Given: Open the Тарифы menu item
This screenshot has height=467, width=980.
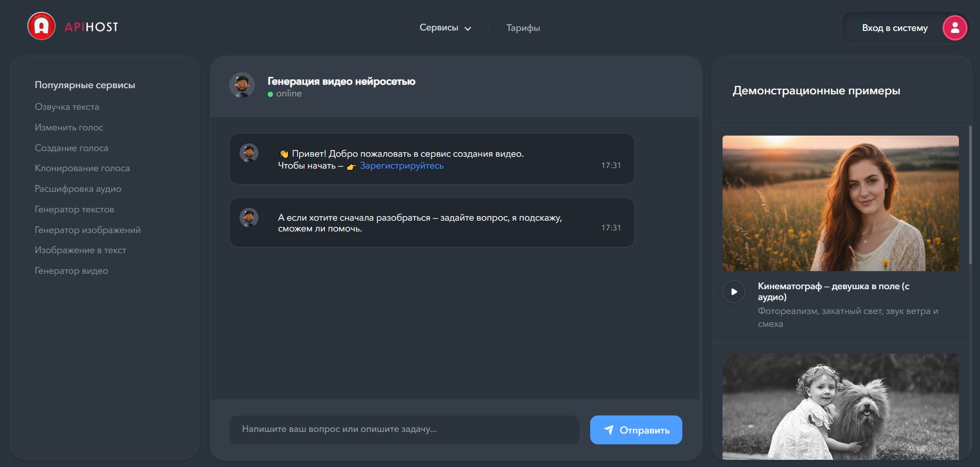Looking at the screenshot, I should pyautogui.click(x=522, y=28).
